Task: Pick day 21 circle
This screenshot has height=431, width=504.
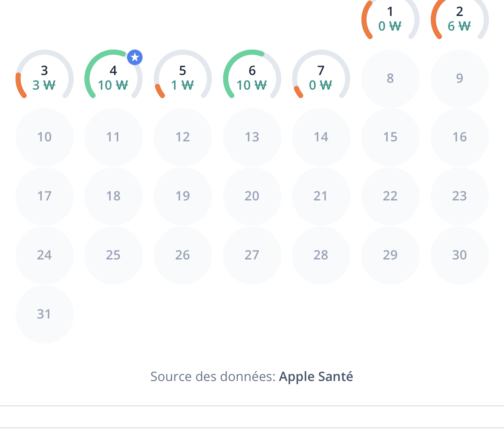Action: pyautogui.click(x=321, y=196)
